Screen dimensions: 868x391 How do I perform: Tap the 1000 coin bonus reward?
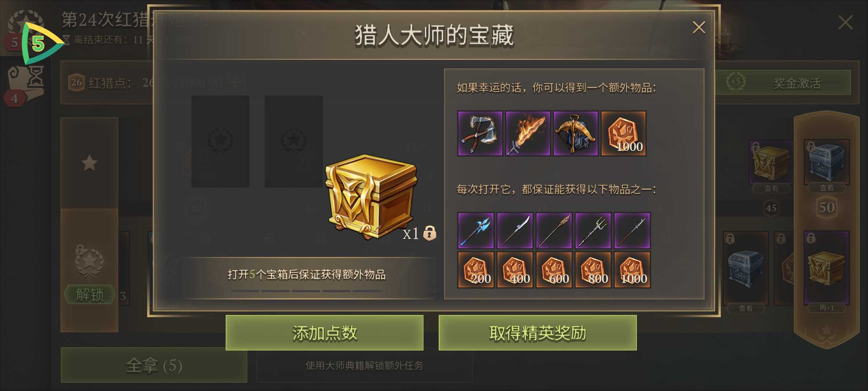[x=624, y=133]
